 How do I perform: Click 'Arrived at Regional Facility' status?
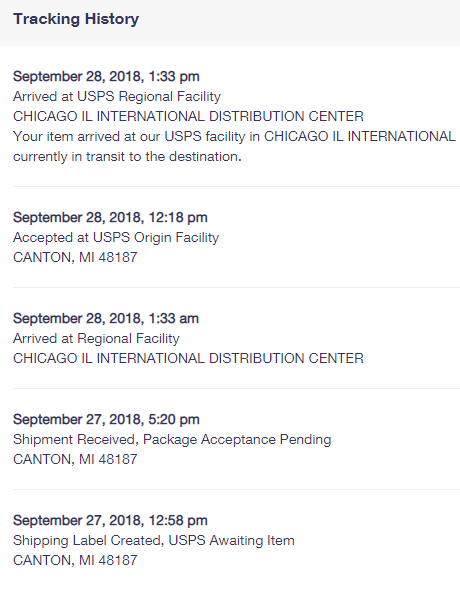pos(96,338)
